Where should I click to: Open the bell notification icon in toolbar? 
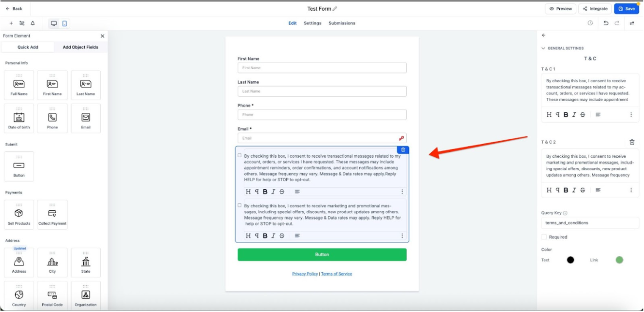coord(33,23)
